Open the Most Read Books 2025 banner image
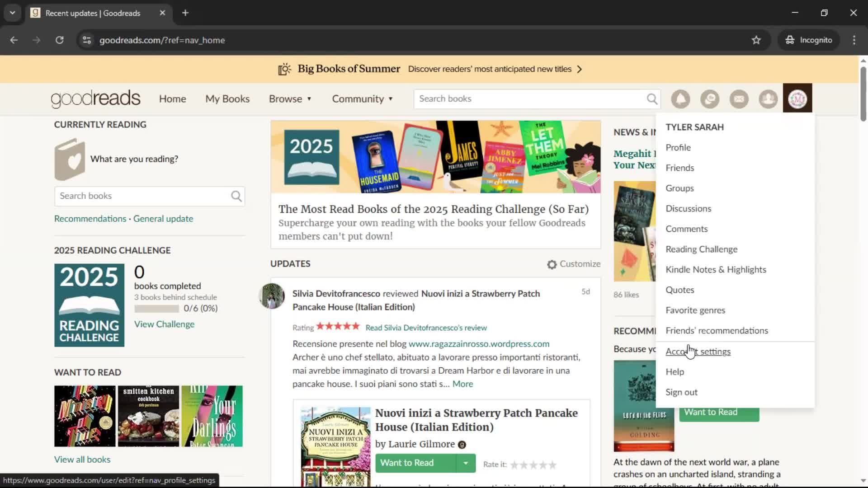This screenshot has height=488, width=868. click(x=436, y=157)
